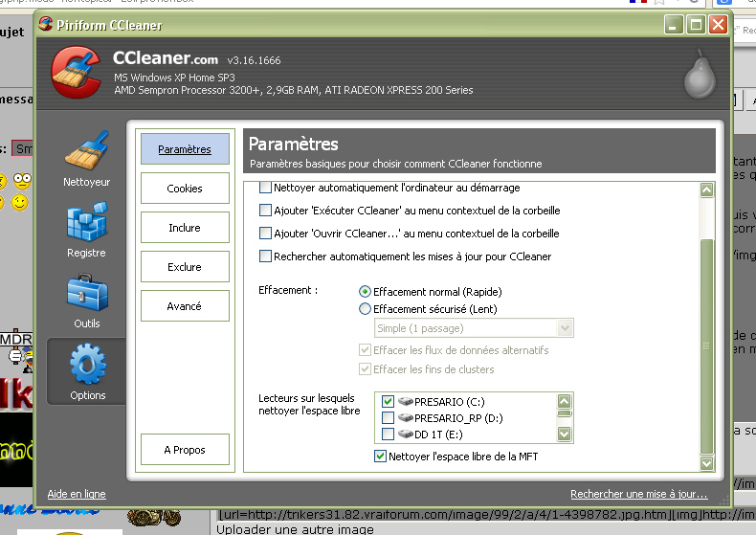Toggle Effacer les fins de clusters
The width and height of the screenshot is (756, 535).
365,369
